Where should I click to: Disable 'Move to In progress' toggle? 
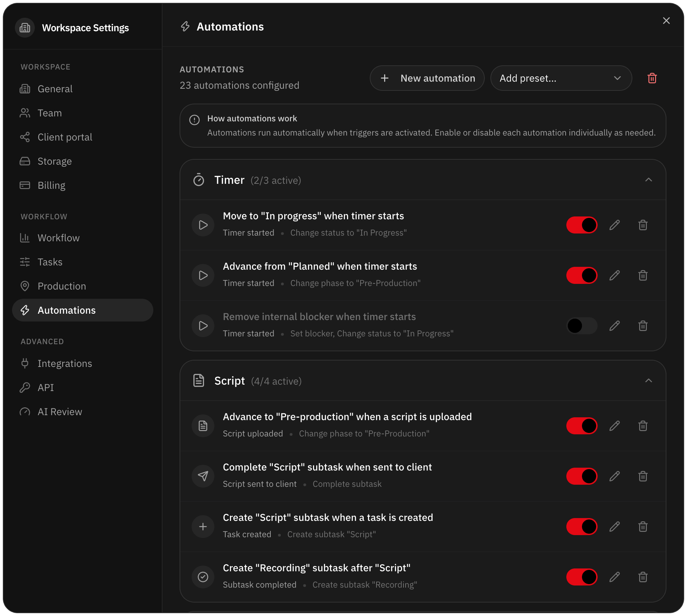coord(582,225)
